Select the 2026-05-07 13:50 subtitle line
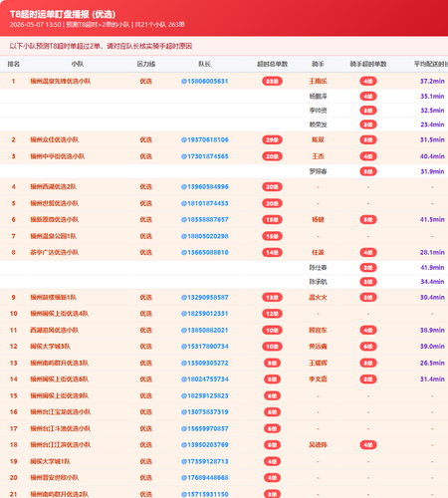The height and width of the screenshot is (498, 448). 98,25
